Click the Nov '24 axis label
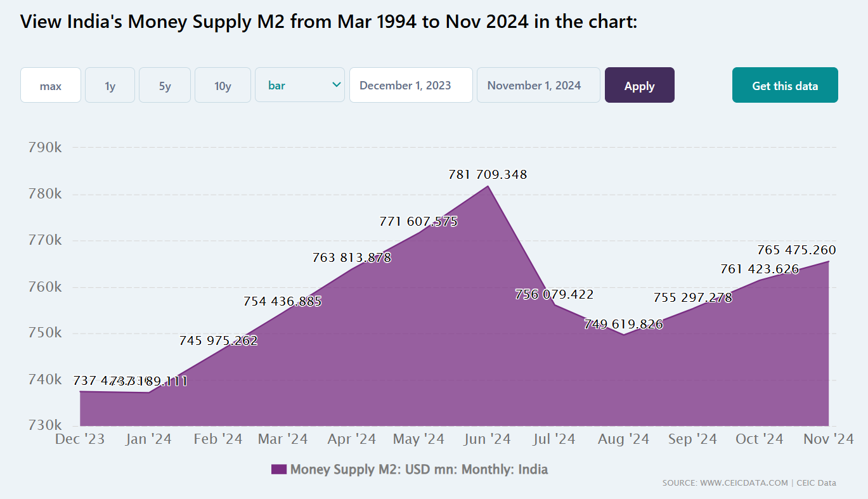 [x=828, y=439]
